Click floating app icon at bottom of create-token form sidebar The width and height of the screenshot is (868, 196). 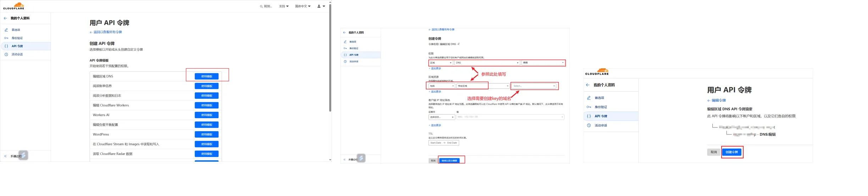(361, 158)
